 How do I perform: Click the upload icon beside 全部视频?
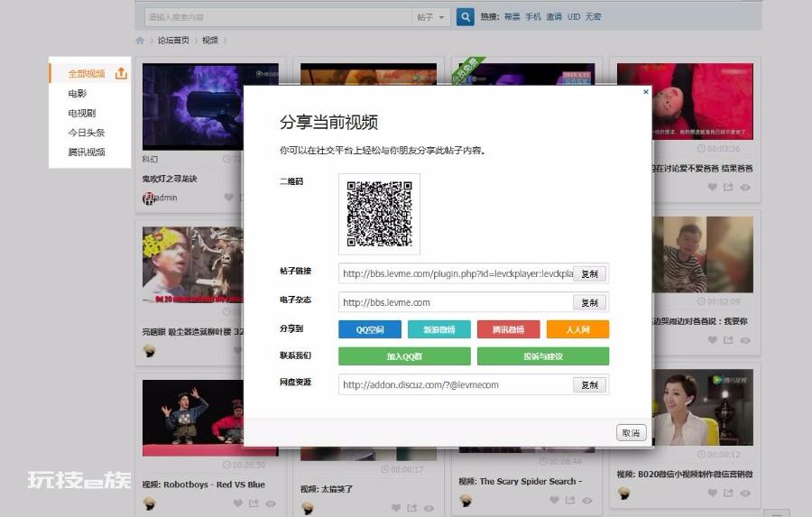coord(121,73)
